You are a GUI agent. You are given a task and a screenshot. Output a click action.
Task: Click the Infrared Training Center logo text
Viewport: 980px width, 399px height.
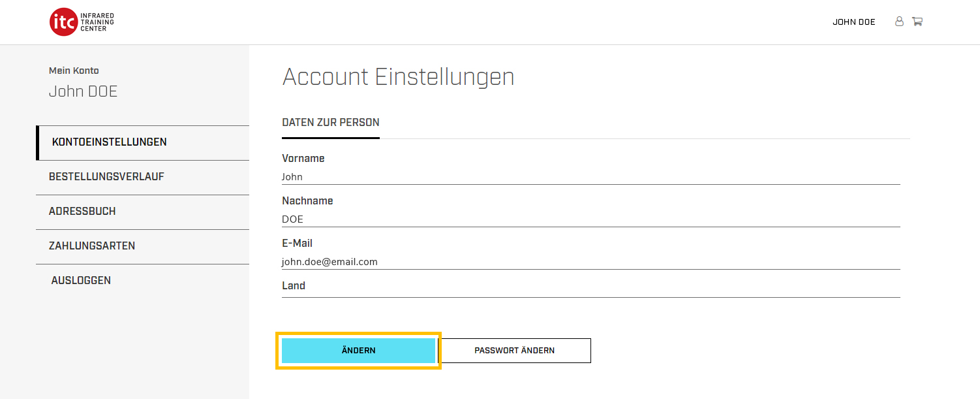(97, 22)
